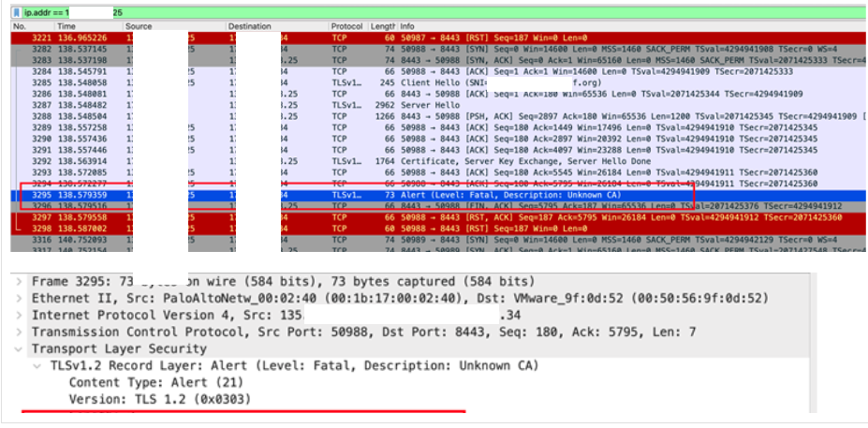This screenshot has height=428, width=868.
Task: Click length value 1764 in Certificate row
Action: tap(384, 161)
